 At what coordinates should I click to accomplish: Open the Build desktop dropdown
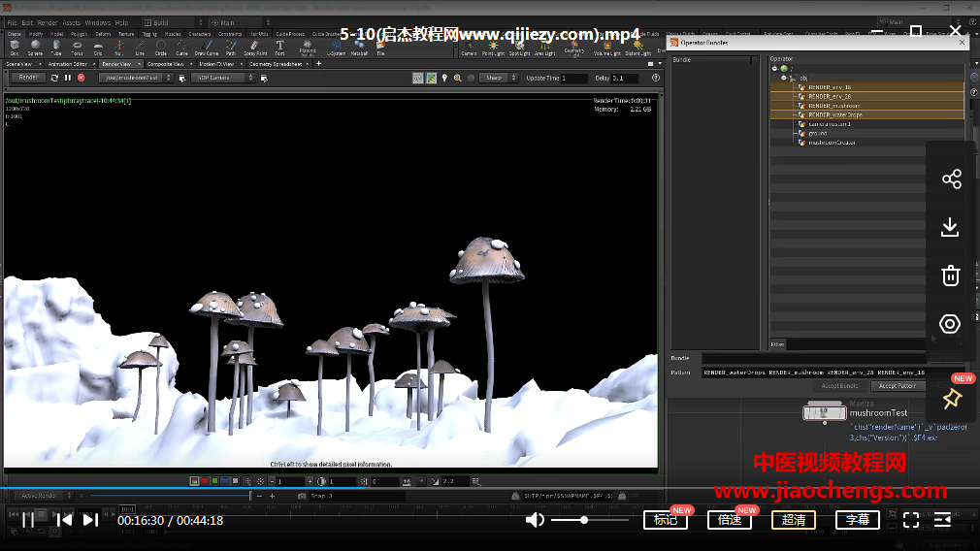point(173,22)
